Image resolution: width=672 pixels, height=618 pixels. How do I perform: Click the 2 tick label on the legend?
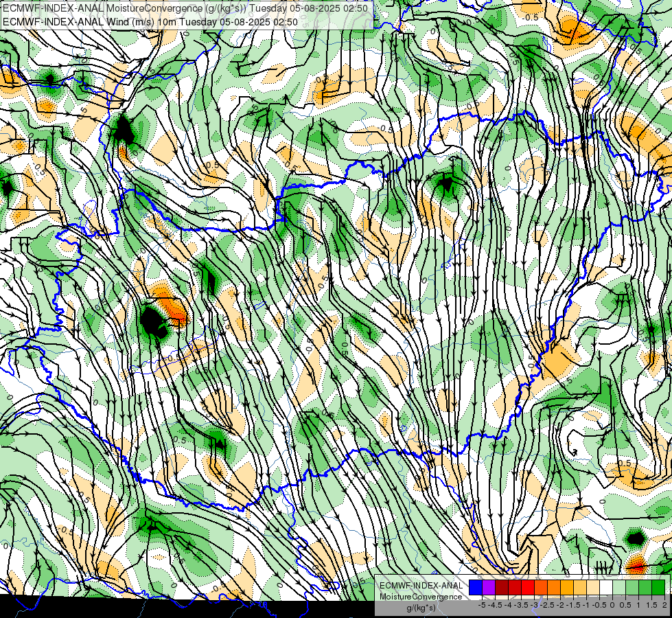click(664, 605)
